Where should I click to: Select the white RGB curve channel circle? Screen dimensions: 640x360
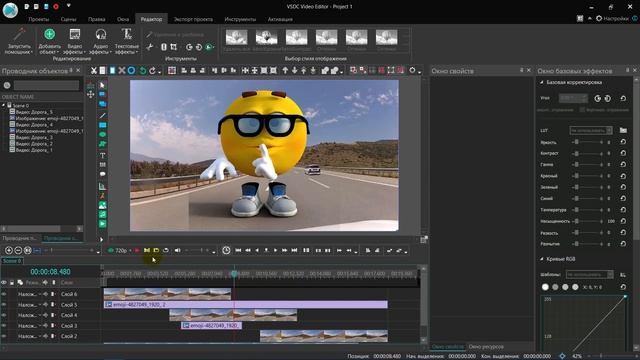pos(545,287)
